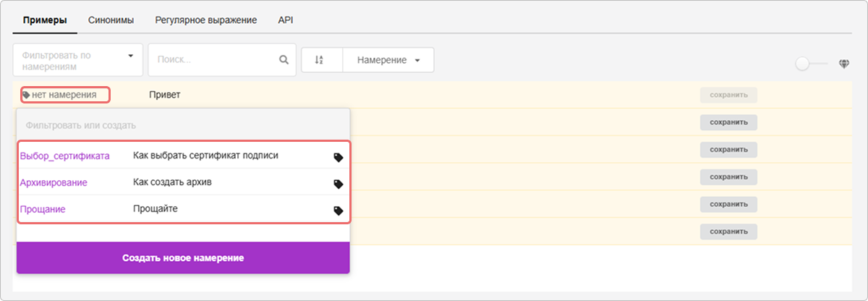Click the fourth сохранить button from the top

click(728, 177)
